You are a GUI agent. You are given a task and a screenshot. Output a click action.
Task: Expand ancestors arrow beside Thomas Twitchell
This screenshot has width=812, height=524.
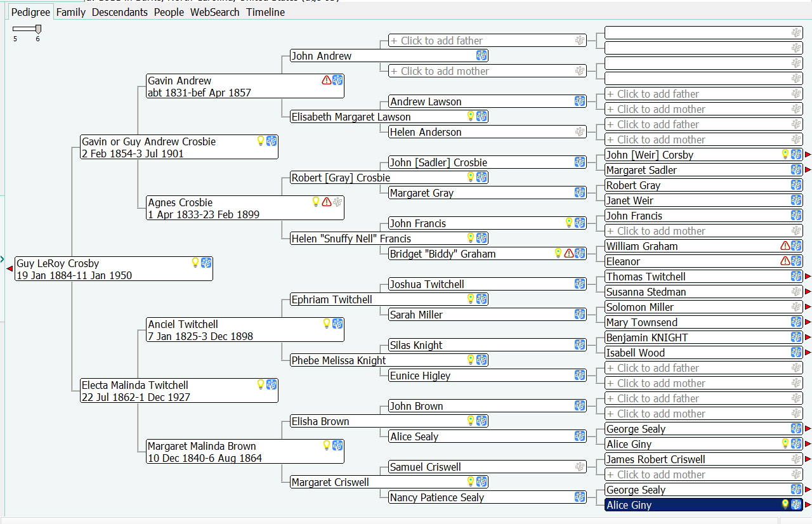pos(808,276)
